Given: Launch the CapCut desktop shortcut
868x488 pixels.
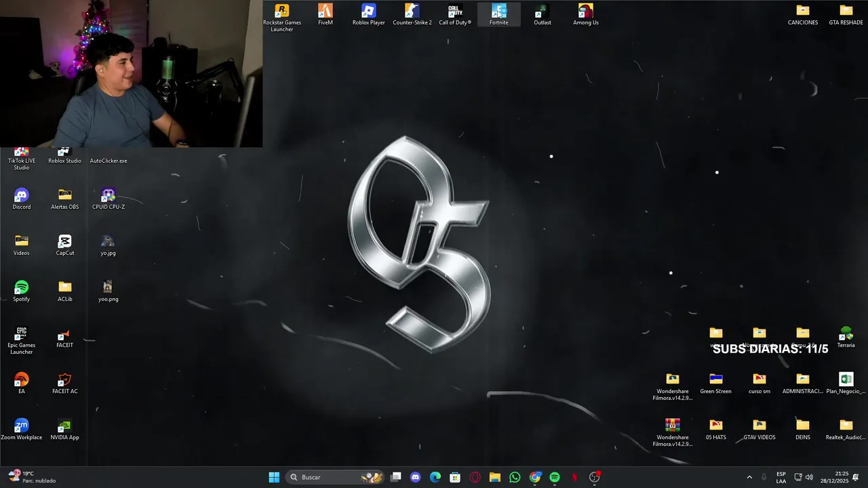Looking at the screenshot, I should 65,245.
